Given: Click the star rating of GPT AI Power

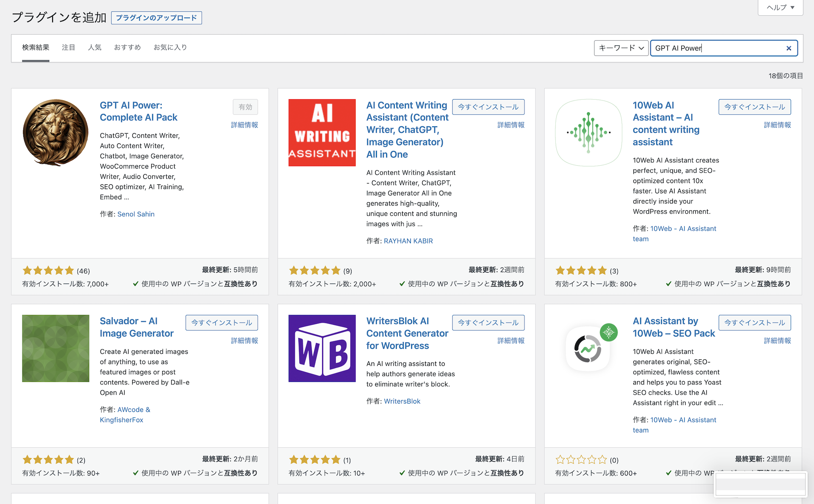Looking at the screenshot, I should tap(48, 270).
